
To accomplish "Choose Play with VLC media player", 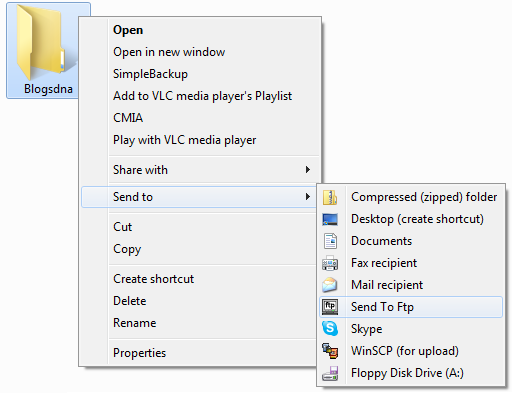I will click(200, 140).
